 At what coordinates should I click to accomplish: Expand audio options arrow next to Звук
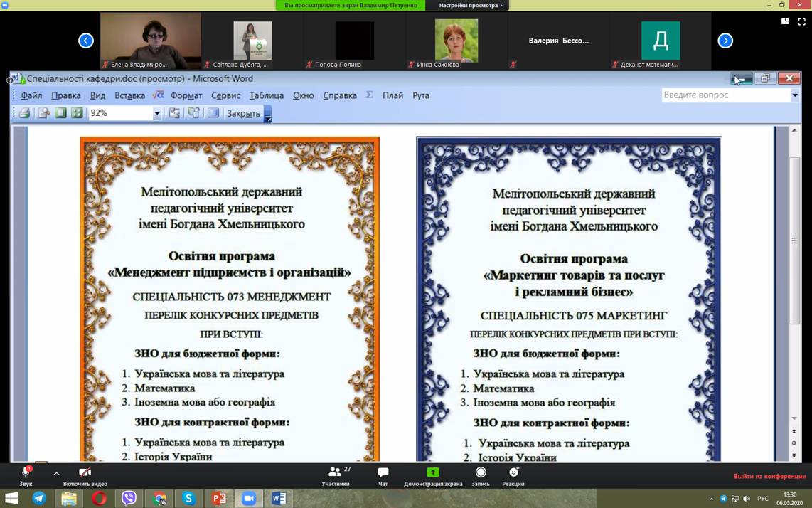click(x=56, y=473)
